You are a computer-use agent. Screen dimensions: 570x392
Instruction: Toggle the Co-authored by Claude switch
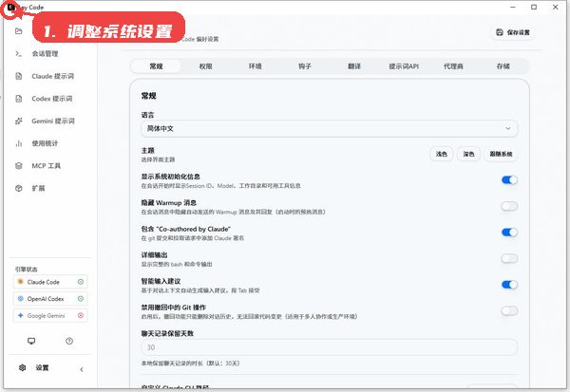pyautogui.click(x=509, y=233)
